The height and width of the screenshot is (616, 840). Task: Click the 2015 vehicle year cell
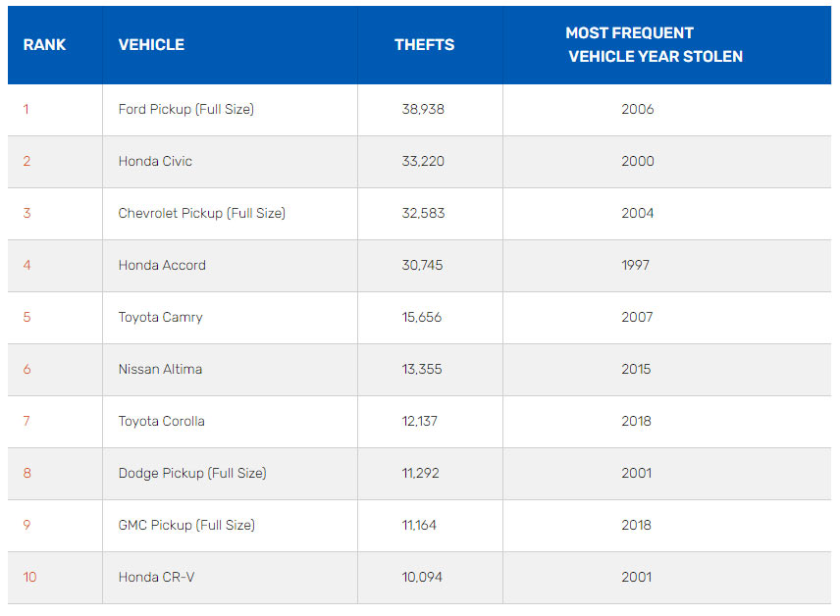(636, 369)
